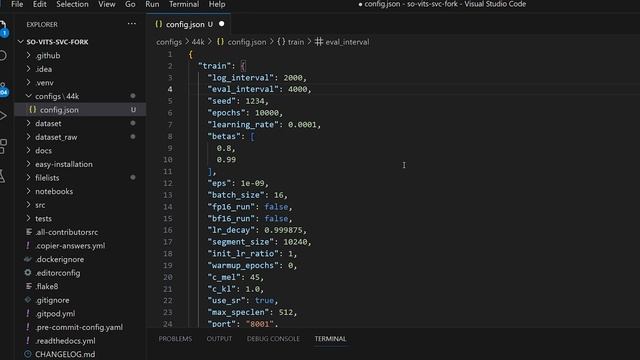This screenshot has height=360, width=640.
Task: Open the View menu
Action: 107,4
